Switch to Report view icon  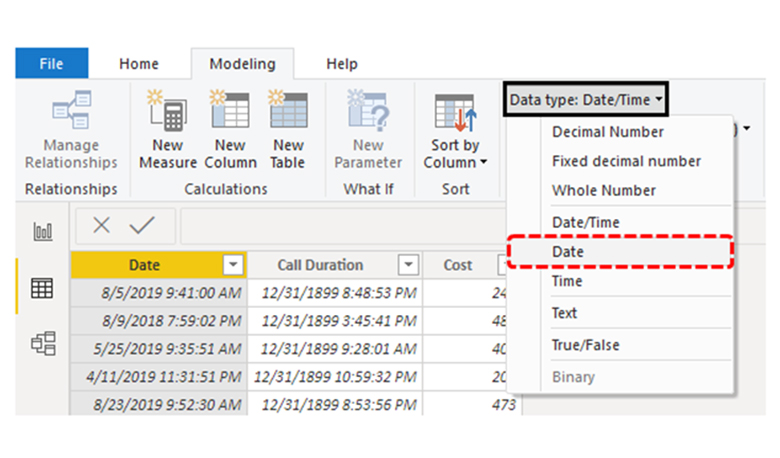tap(43, 232)
